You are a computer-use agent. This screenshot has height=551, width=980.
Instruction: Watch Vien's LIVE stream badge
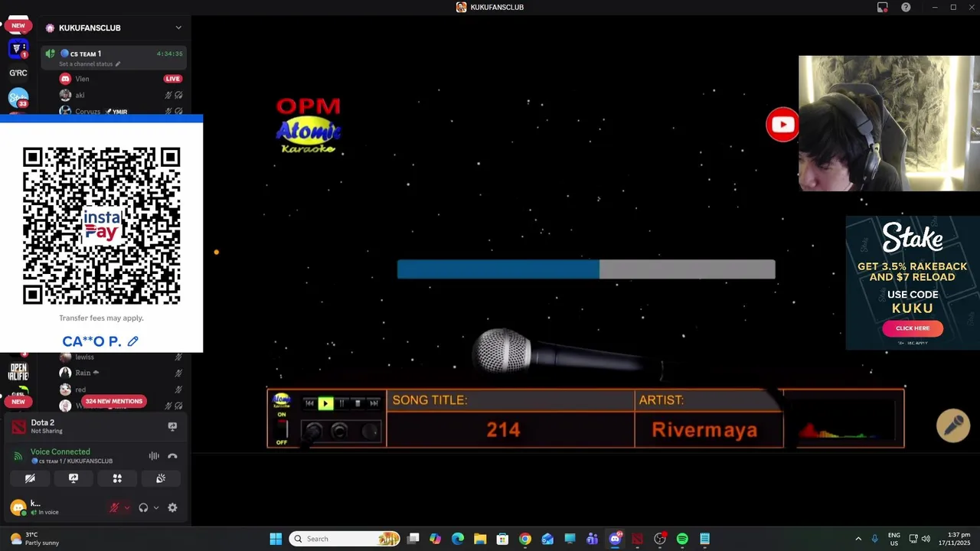point(172,79)
